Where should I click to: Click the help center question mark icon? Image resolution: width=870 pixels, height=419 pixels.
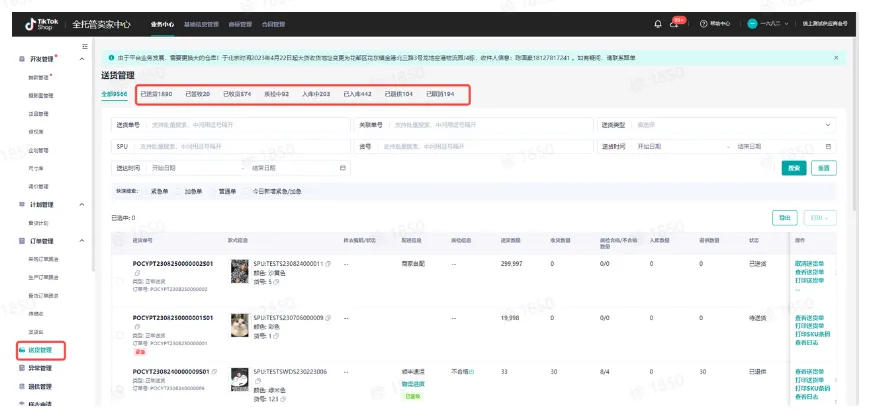coord(704,24)
